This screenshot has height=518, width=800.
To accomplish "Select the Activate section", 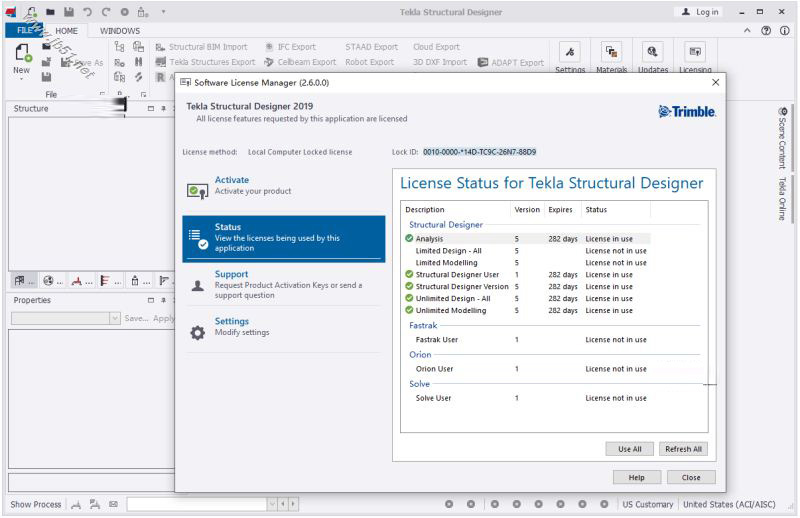I will click(284, 187).
